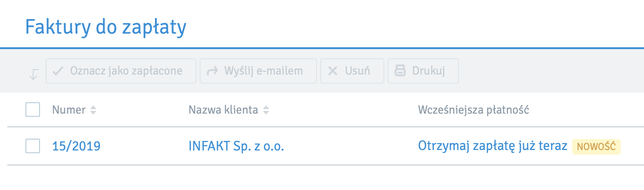Click the Wcześniejsza płatność column header
This screenshot has height=190, width=644.
pyautogui.click(x=473, y=110)
